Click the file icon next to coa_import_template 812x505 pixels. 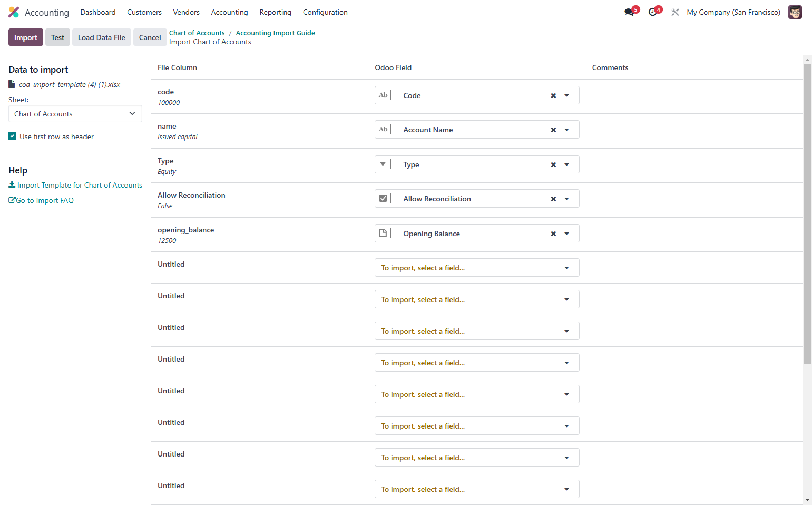[x=12, y=84]
